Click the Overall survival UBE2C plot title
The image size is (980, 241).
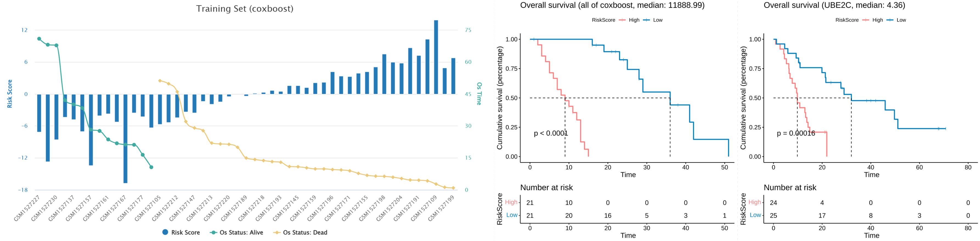834,5
